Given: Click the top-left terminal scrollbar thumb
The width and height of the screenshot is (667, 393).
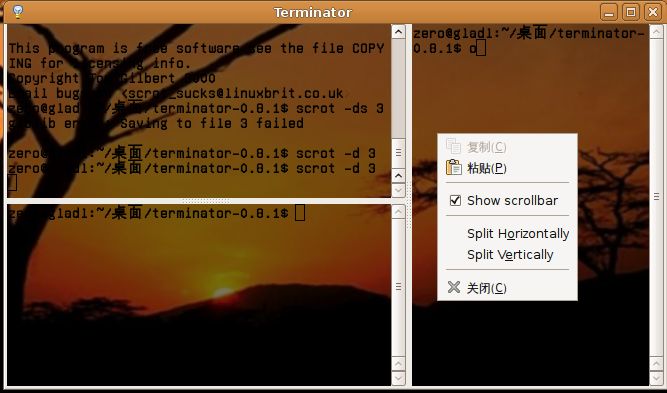Looking at the screenshot, I should 398,152.
